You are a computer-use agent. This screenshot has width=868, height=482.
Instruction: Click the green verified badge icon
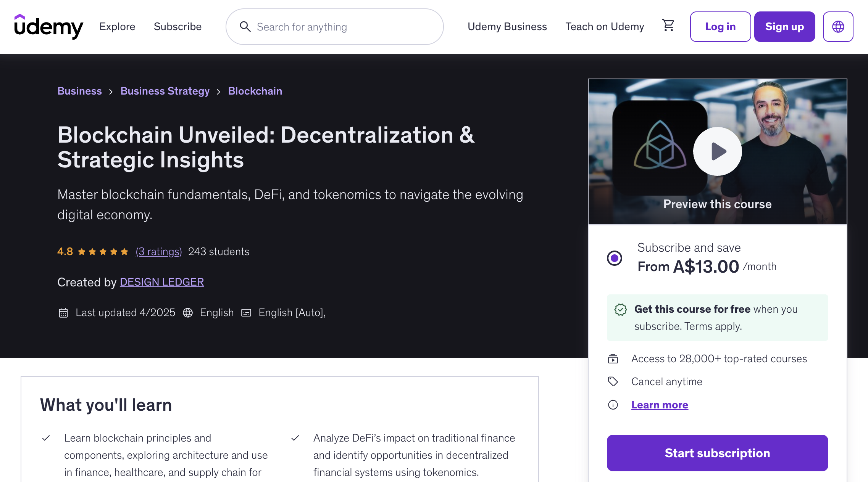click(621, 309)
